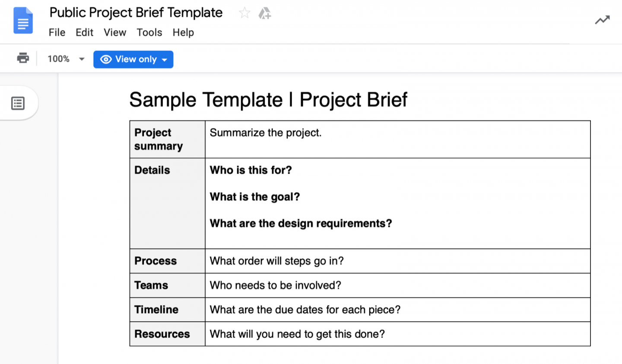Click the eye icon in View only button
The image size is (622, 364).
[x=106, y=59]
